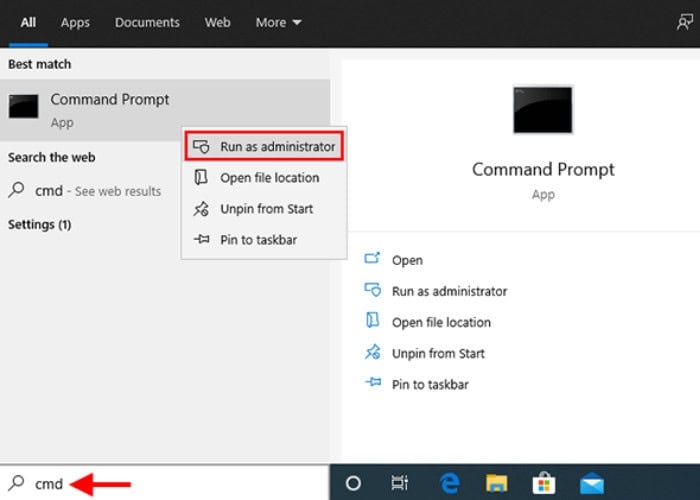Launch Microsoft Edge from the taskbar
700x500 pixels.
click(x=450, y=483)
